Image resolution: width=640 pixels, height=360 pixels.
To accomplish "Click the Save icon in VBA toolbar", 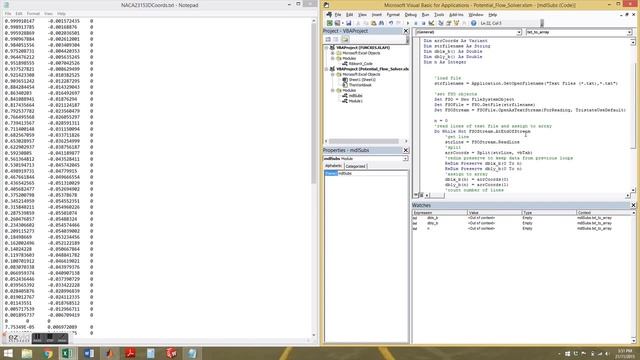I will pyautogui.click(x=349, y=23).
